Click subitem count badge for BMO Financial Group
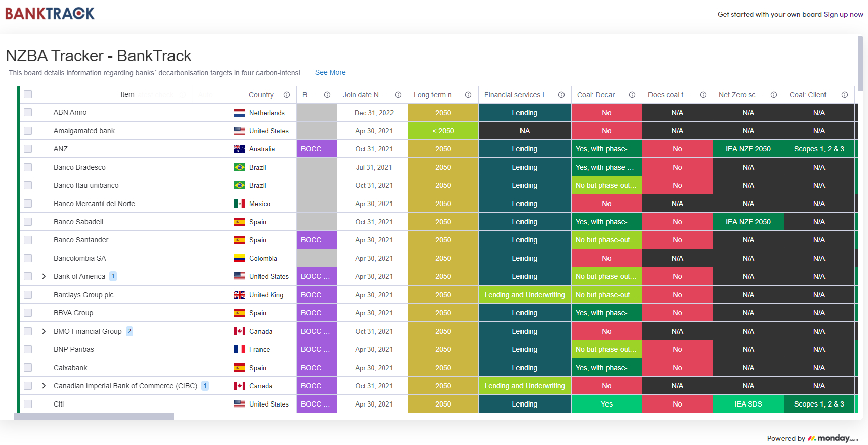The width and height of the screenshot is (868, 445). coord(129,331)
